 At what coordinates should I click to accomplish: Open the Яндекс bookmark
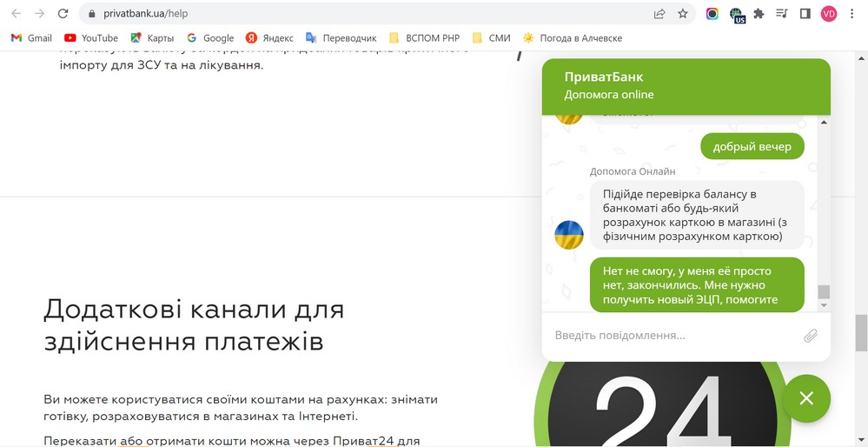pos(269,38)
